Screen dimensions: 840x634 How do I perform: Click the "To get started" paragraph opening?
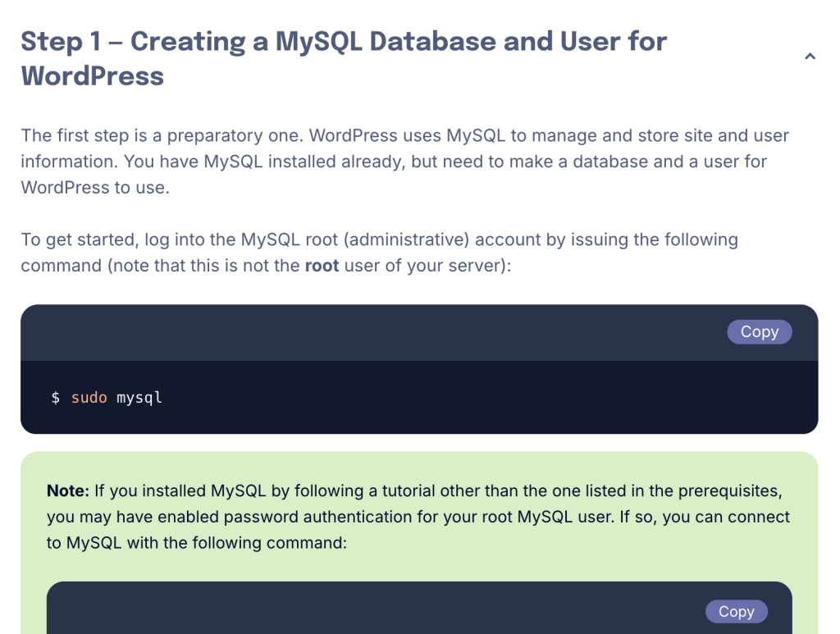(80, 239)
